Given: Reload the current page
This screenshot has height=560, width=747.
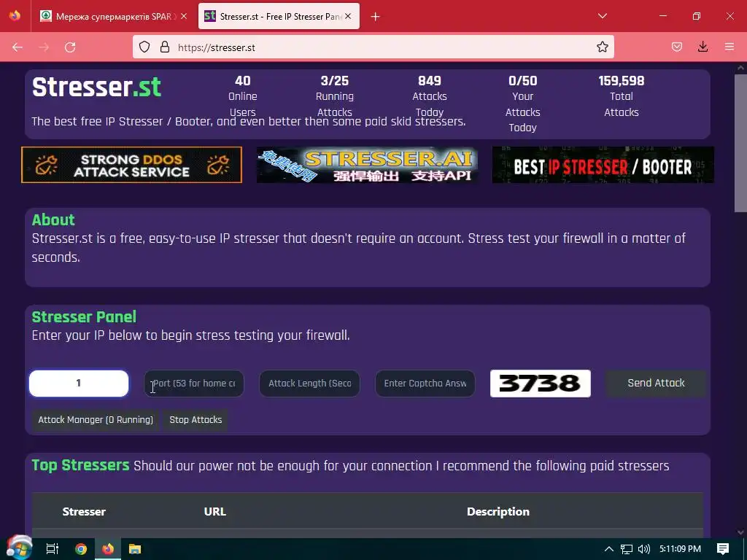Looking at the screenshot, I should [x=70, y=47].
